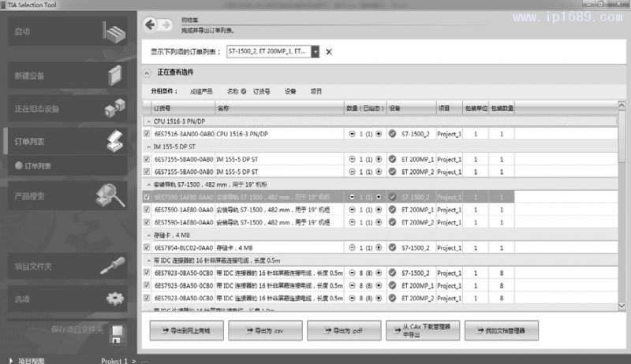Viewport: 631px width, 364px height.
Task: Toggle checkbox for IM 155-5 DP ST ET 200MP_1 row
Action: coord(147,159)
